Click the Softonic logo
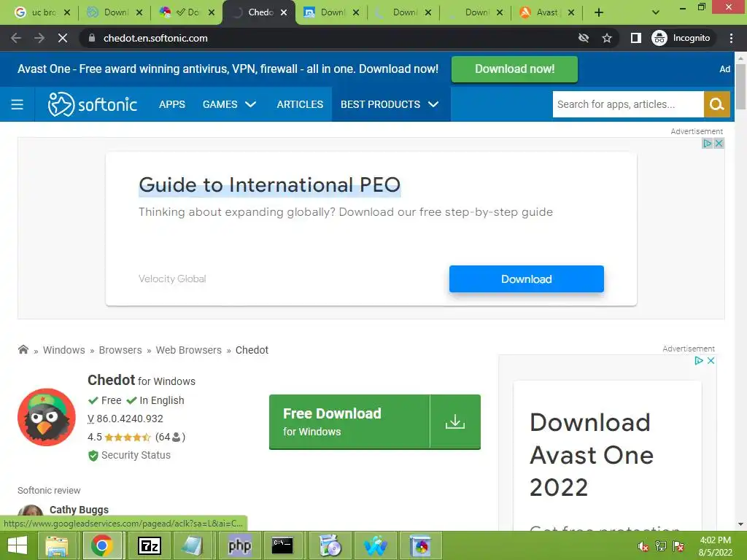The image size is (747, 560). click(93, 104)
